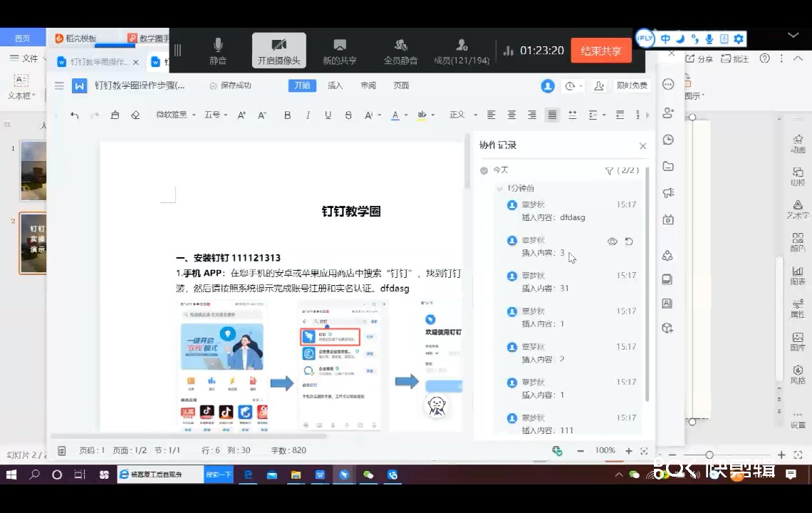Open the font name dropdown 微软雅黑
This screenshot has width=812, height=513.
point(175,115)
